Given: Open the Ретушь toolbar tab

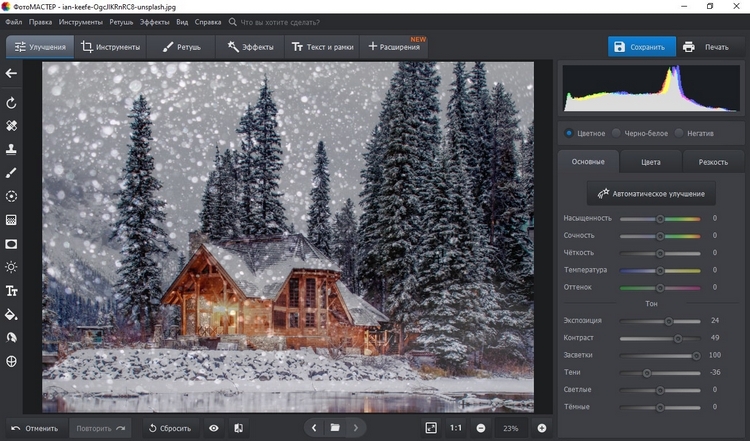Looking at the screenshot, I should (x=181, y=47).
